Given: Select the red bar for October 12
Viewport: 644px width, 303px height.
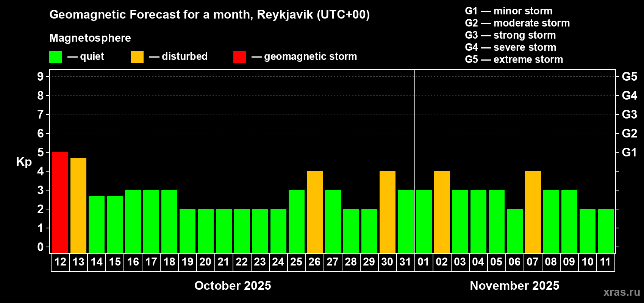Looking at the screenshot, I should point(60,202).
